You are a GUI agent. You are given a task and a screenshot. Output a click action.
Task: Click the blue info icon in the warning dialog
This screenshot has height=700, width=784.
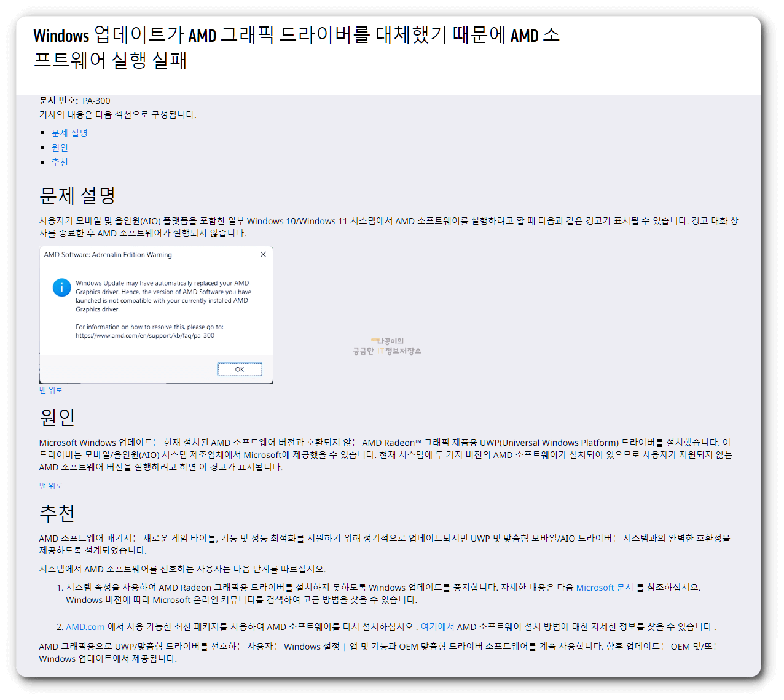(61, 287)
